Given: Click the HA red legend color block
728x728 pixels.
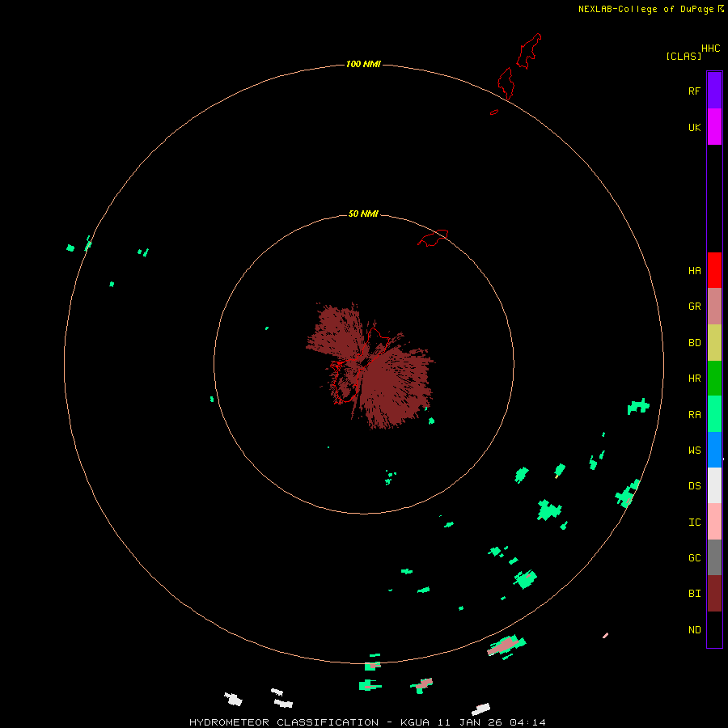Looking at the screenshot, I should click(x=714, y=270).
